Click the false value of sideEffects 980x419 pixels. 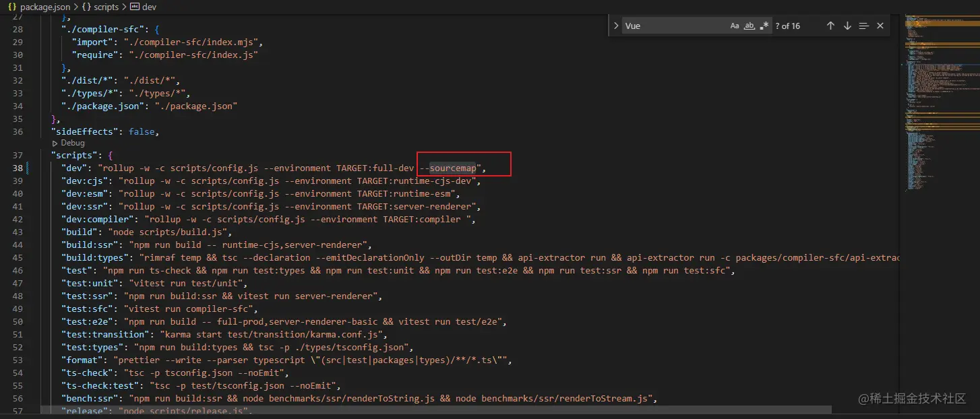click(142, 132)
